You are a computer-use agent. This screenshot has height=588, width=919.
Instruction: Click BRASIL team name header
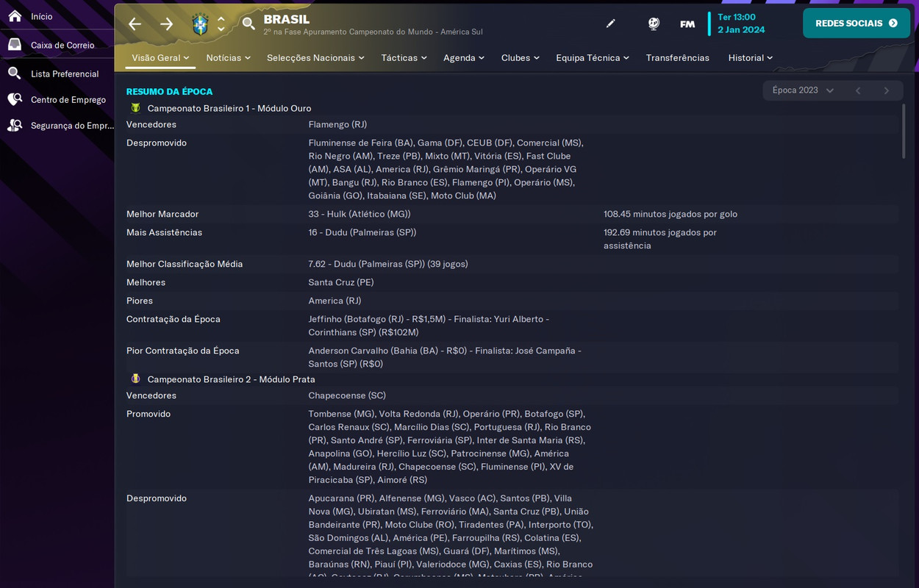click(x=287, y=19)
